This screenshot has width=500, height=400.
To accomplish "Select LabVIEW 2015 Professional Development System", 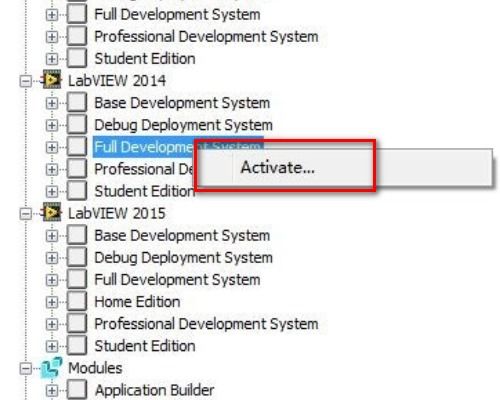I will (x=206, y=324).
